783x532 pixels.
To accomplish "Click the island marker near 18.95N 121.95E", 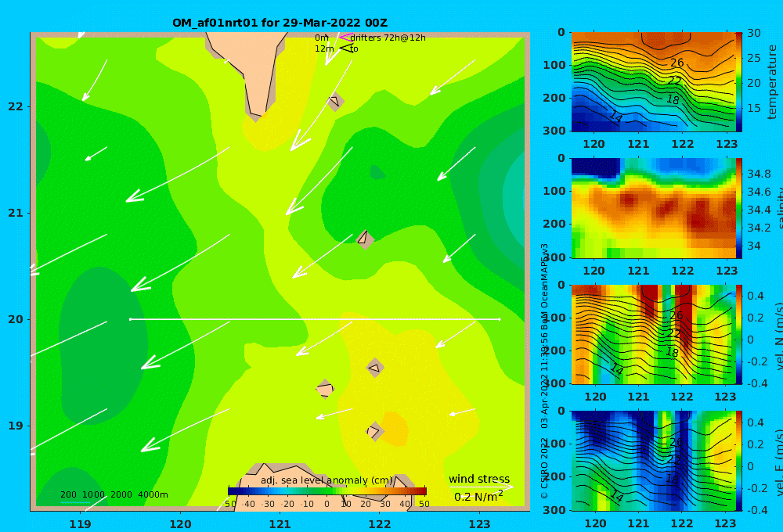I will tap(375, 431).
